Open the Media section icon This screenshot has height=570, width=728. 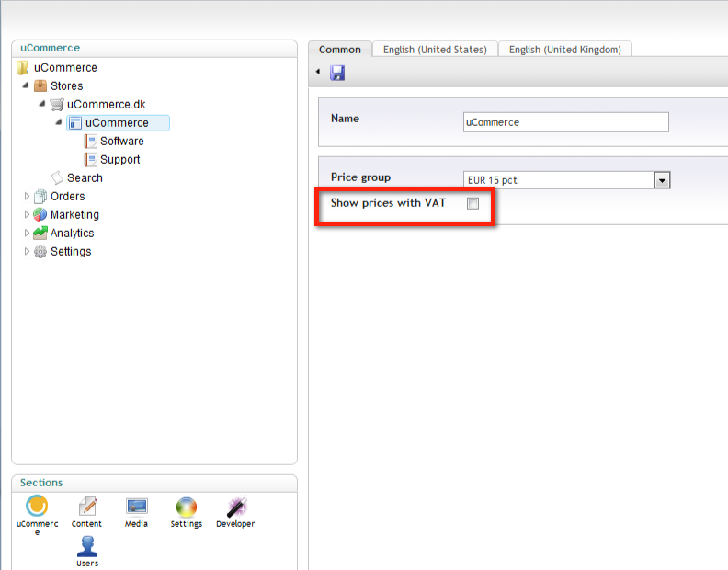click(136, 506)
